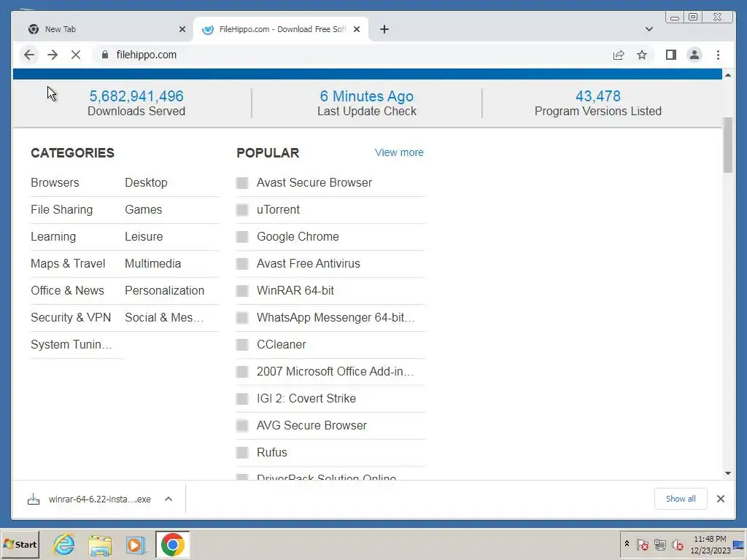Click the padlock site info icon
The image size is (747, 560).
click(105, 55)
